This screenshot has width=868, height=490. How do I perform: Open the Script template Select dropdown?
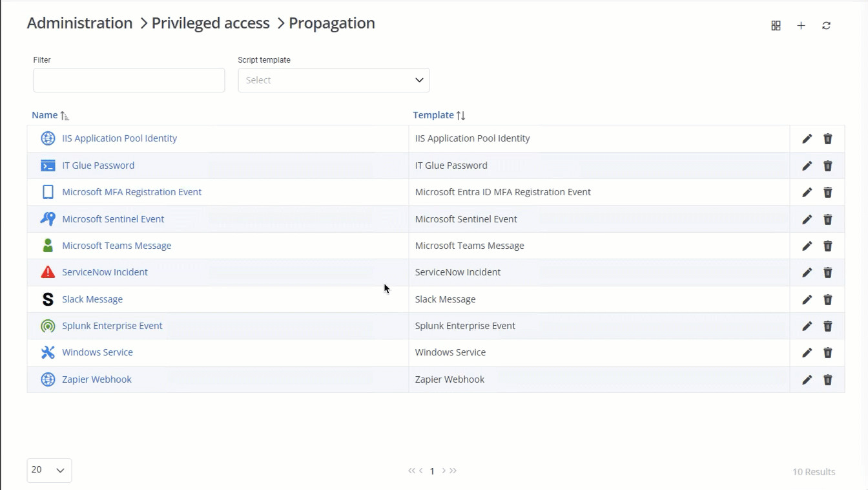click(x=333, y=80)
